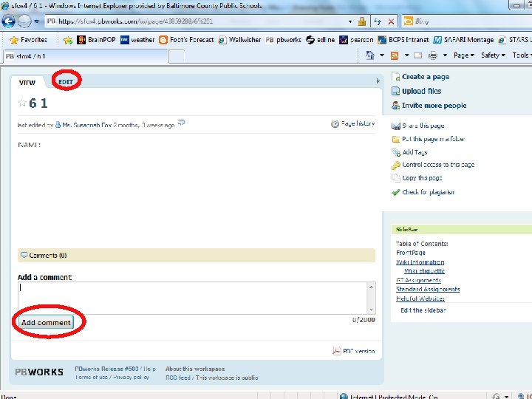Click the comment box scrollbar up arrow
Image resolution: width=532 pixels, height=399 pixels.
pos(371,287)
